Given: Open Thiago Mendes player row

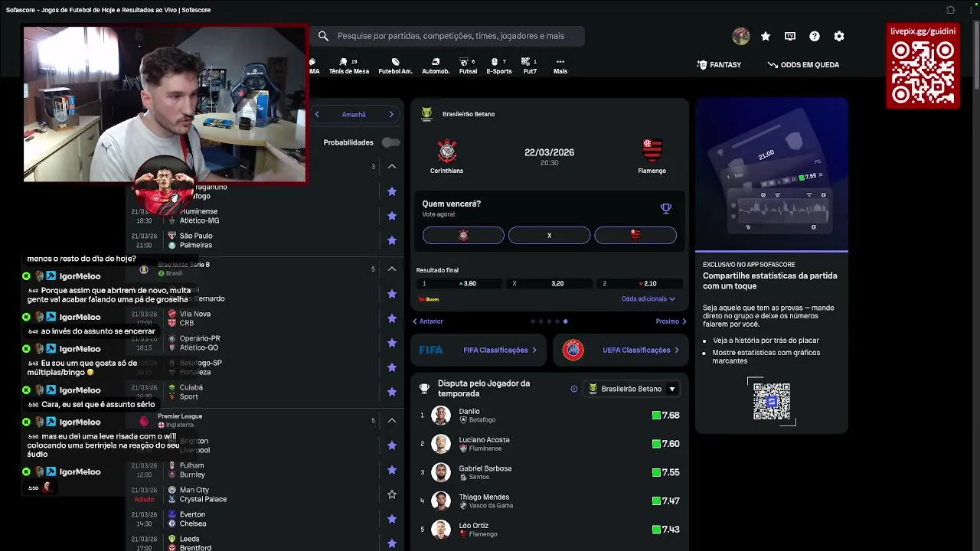Looking at the screenshot, I should pos(550,501).
